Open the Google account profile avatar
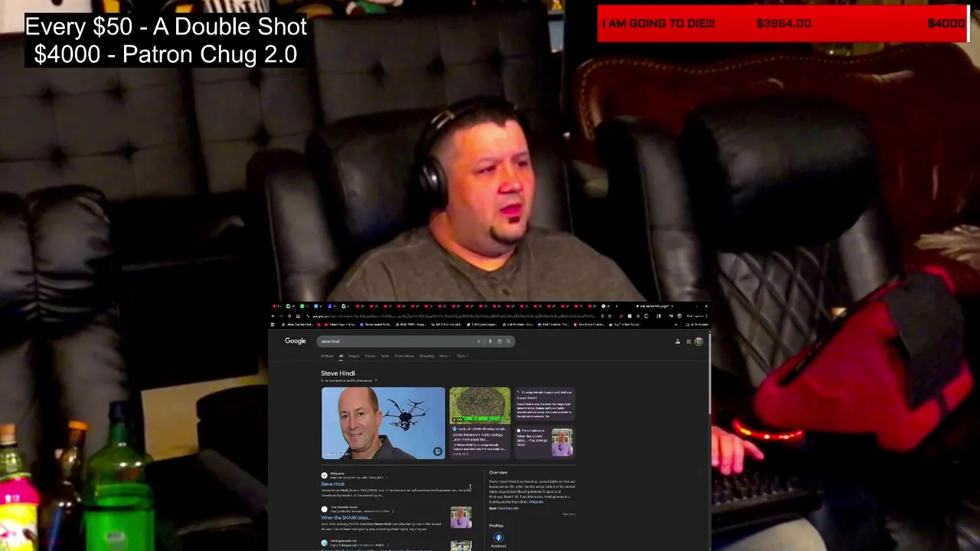This screenshot has height=551, width=980. pos(698,341)
